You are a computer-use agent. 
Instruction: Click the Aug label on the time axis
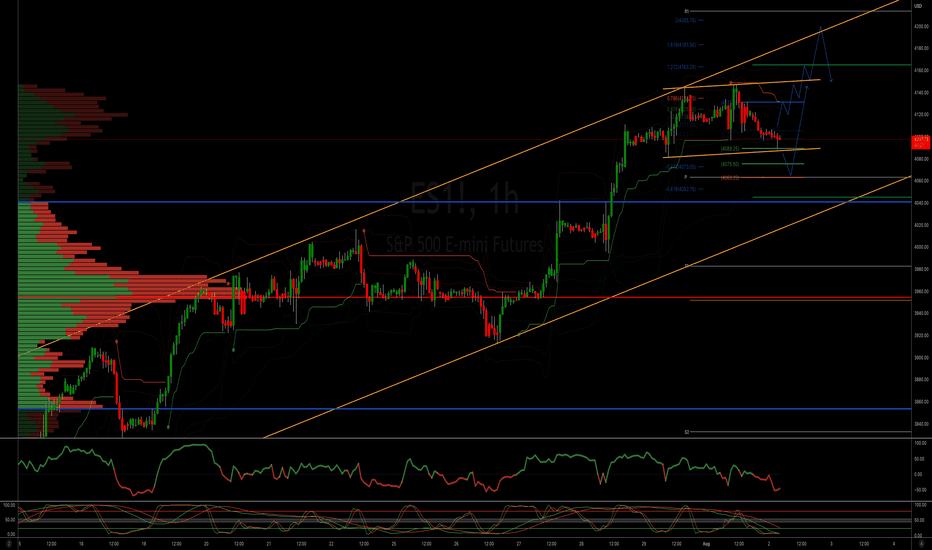pos(706,544)
